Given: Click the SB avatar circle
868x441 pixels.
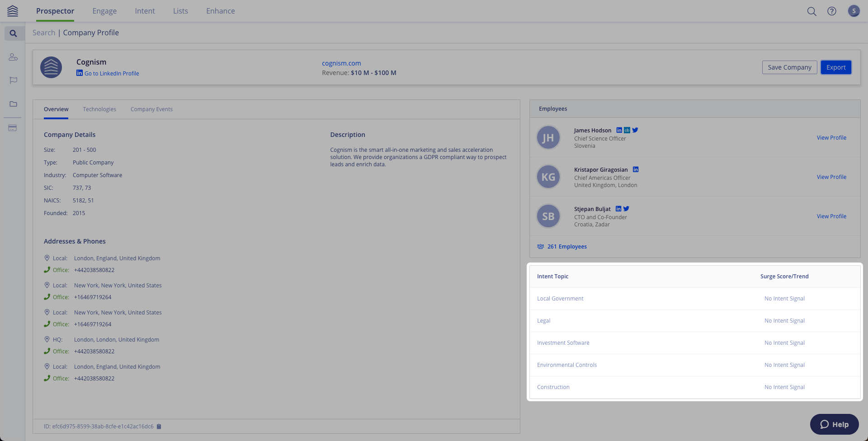Looking at the screenshot, I should (x=548, y=216).
